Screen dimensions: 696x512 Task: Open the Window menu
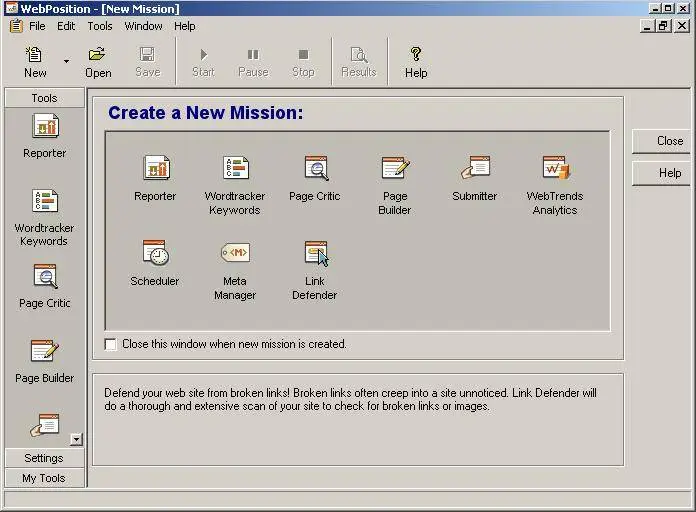coord(143,26)
